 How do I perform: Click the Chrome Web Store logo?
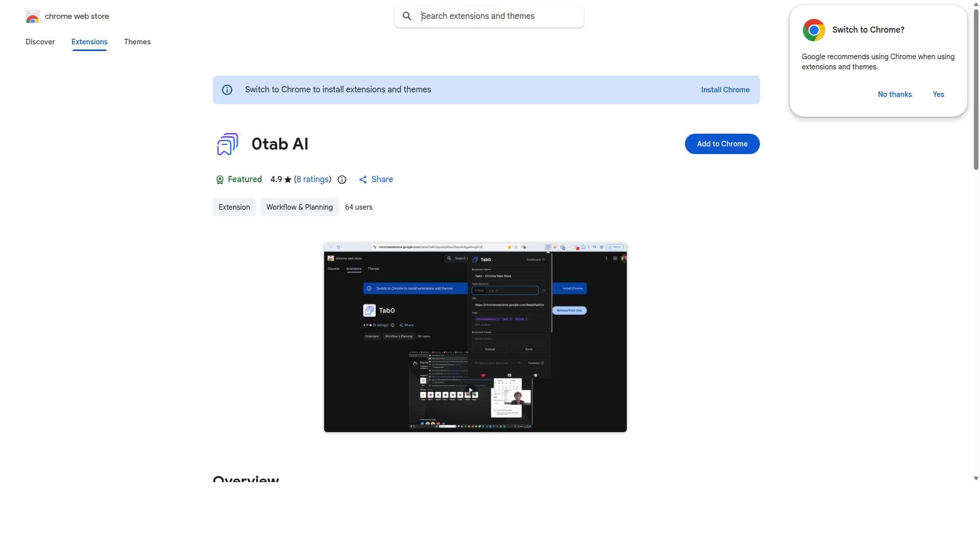coord(32,16)
